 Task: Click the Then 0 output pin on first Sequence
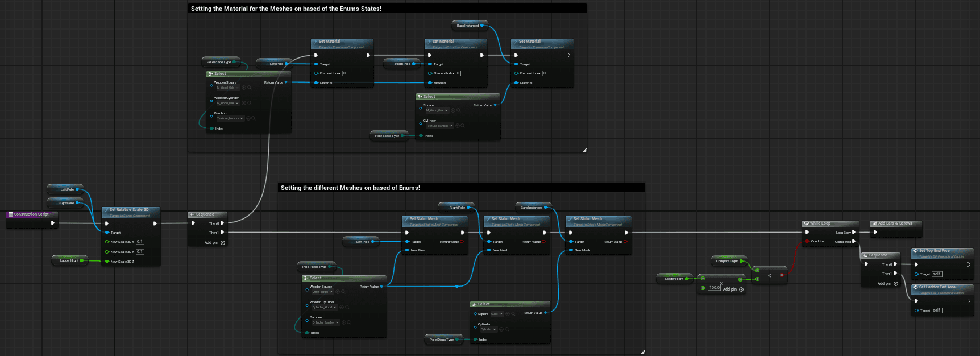pos(222,223)
